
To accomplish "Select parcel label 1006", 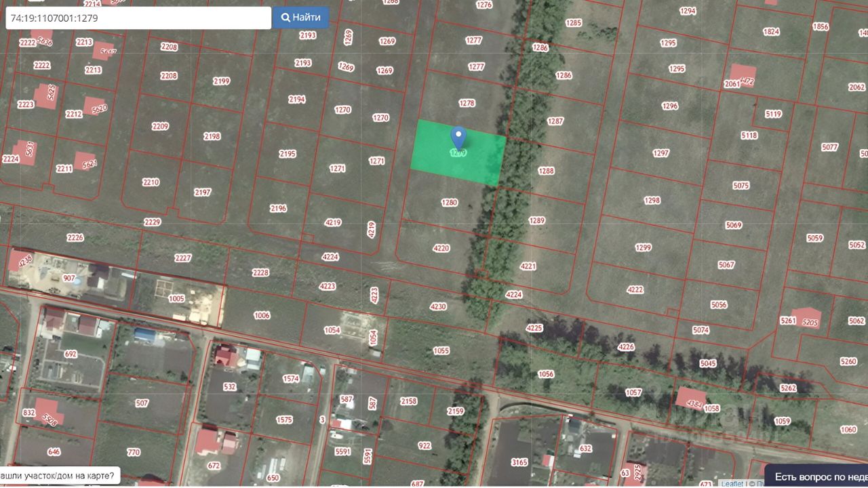I will point(262,315).
